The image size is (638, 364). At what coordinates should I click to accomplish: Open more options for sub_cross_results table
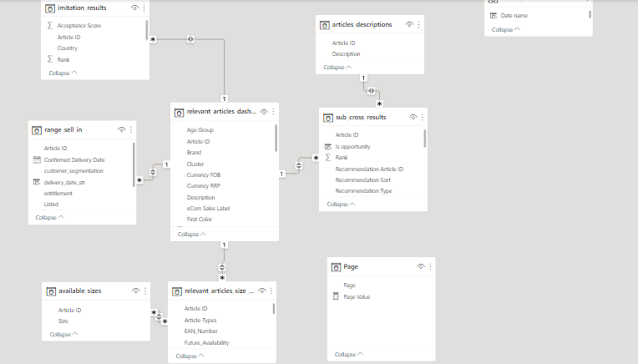click(423, 117)
